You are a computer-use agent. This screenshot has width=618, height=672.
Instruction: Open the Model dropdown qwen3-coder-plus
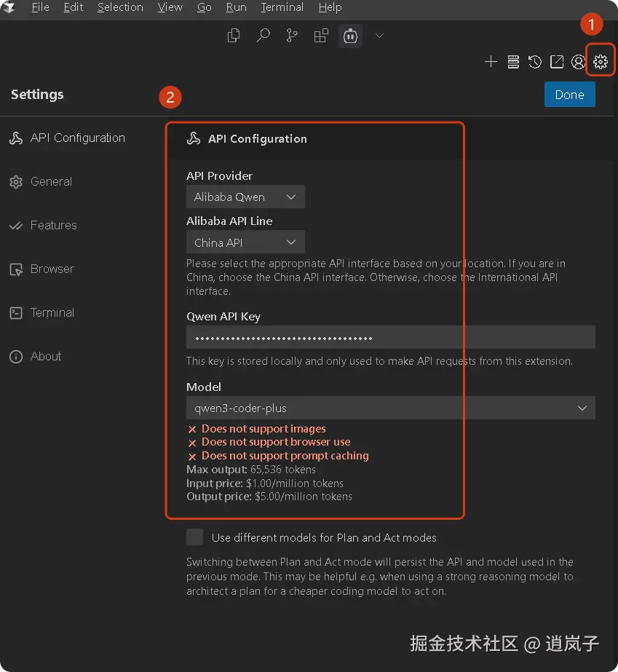[390, 408]
